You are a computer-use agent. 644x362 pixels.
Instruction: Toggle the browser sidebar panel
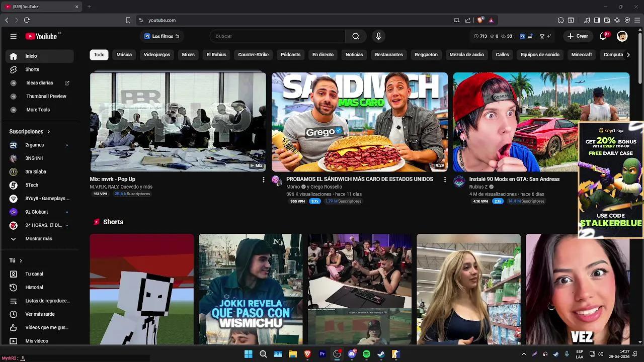pyautogui.click(x=597, y=20)
